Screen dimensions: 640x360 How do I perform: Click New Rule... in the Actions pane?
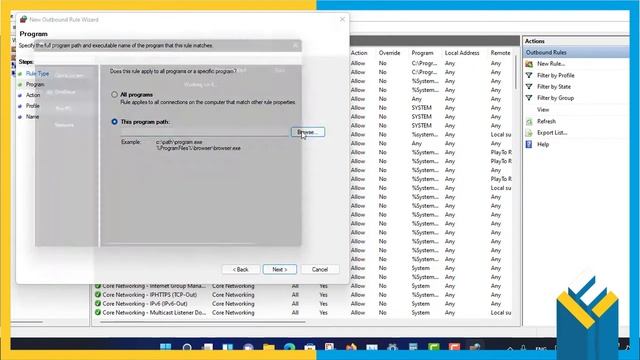point(551,64)
